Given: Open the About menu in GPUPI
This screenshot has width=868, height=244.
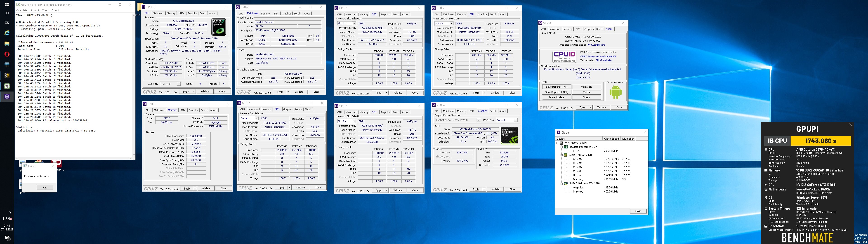Looking at the screenshot, I should (x=55, y=10).
